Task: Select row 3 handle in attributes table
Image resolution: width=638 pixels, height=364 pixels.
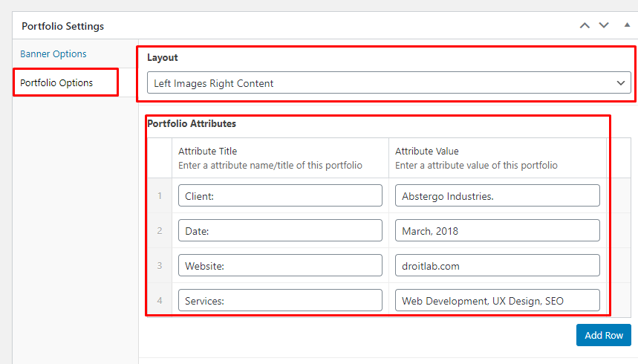Action: click(x=159, y=266)
